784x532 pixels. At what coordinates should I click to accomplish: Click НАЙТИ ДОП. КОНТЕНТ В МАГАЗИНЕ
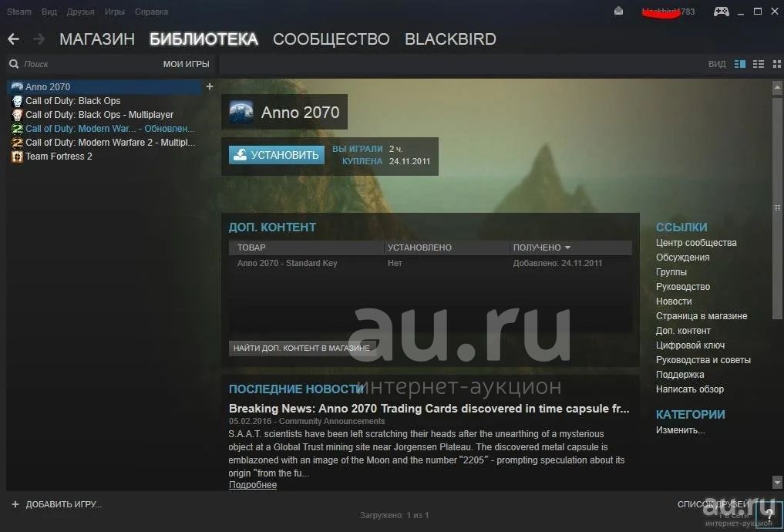pos(302,348)
